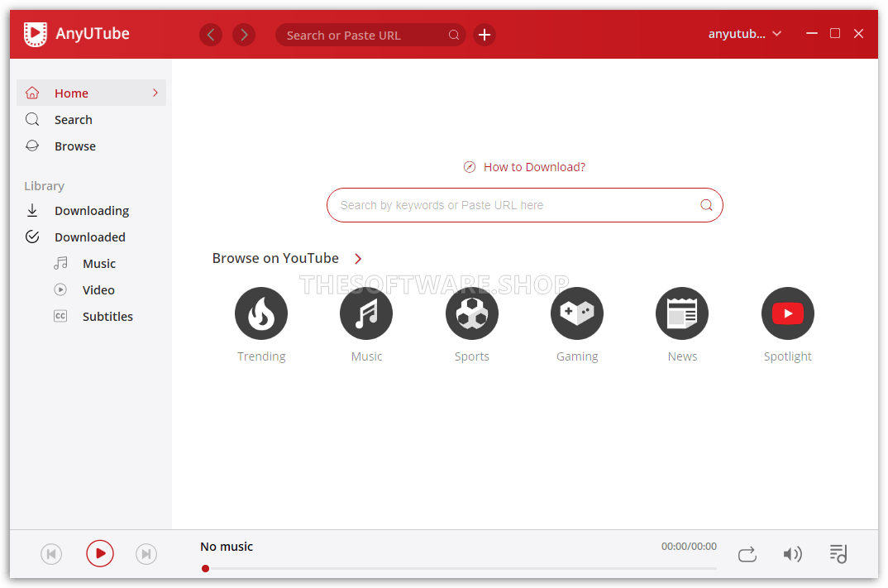Viewport: 888px width, 588px height.
Task: Open the Music category on YouTube
Action: pyautogui.click(x=366, y=313)
